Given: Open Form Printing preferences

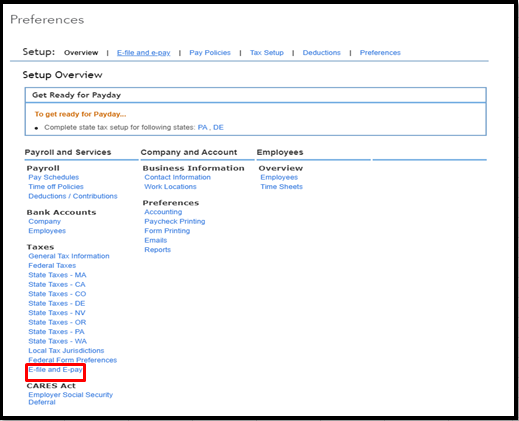Looking at the screenshot, I should pos(167,231).
